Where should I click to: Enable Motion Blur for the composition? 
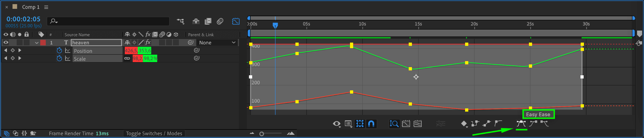220,21
